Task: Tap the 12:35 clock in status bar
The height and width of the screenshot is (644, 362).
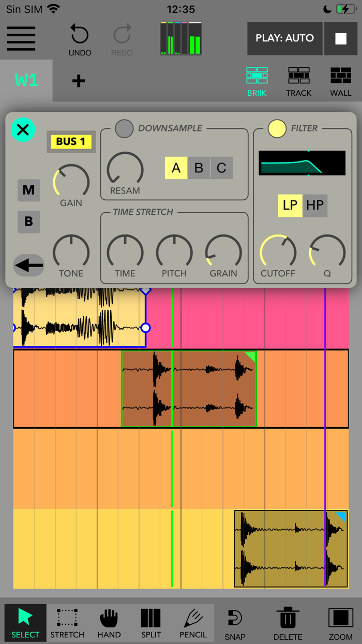Action: click(181, 9)
